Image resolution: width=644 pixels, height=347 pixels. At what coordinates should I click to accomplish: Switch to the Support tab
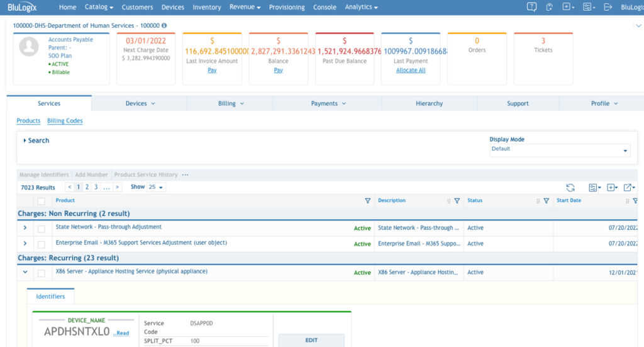(x=518, y=104)
